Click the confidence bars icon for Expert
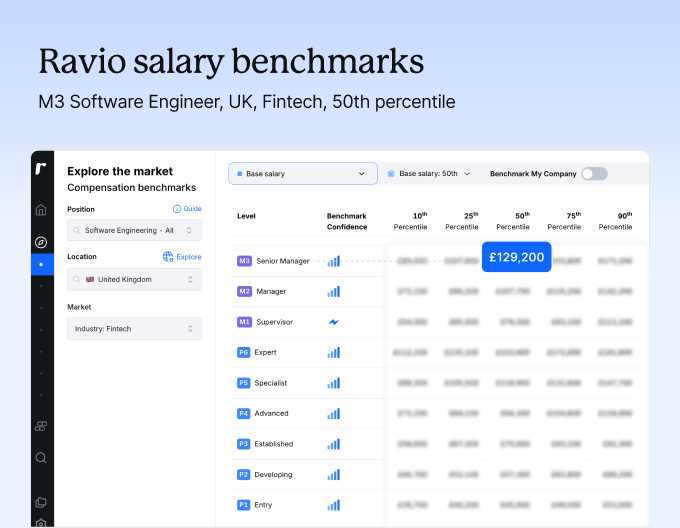The height and width of the screenshot is (528, 680). [x=333, y=352]
